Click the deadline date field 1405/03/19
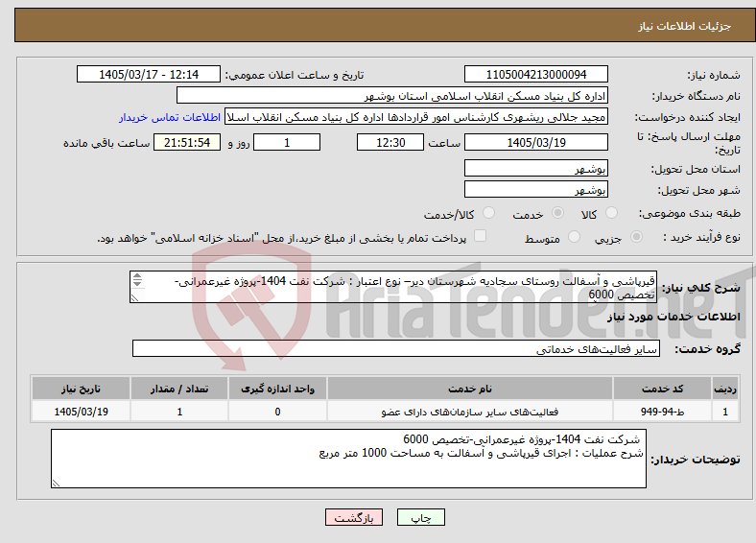This screenshot has width=756, height=543. pos(535,142)
